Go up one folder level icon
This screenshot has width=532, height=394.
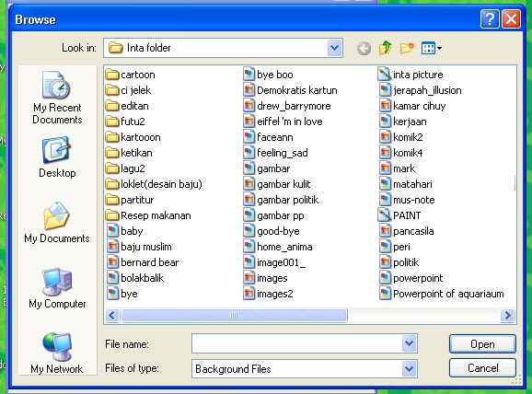[x=385, y=48]
